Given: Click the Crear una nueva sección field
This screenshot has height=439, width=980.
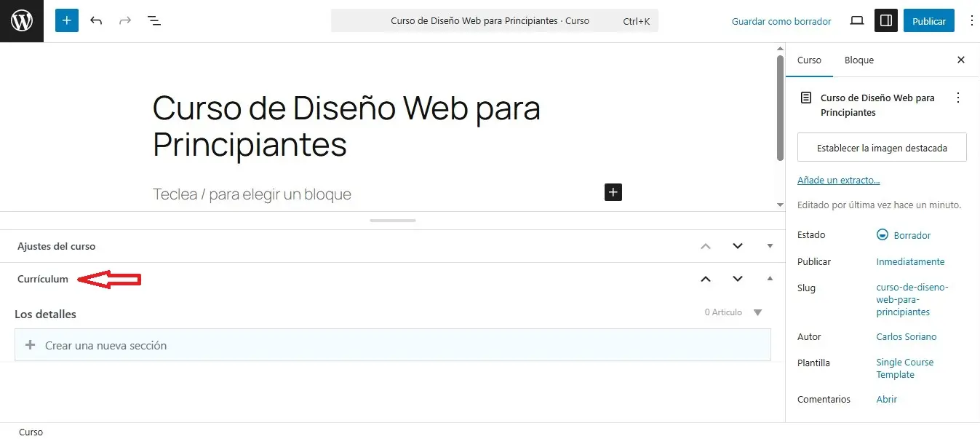Looking at the screenshot, I should point(393,345).
